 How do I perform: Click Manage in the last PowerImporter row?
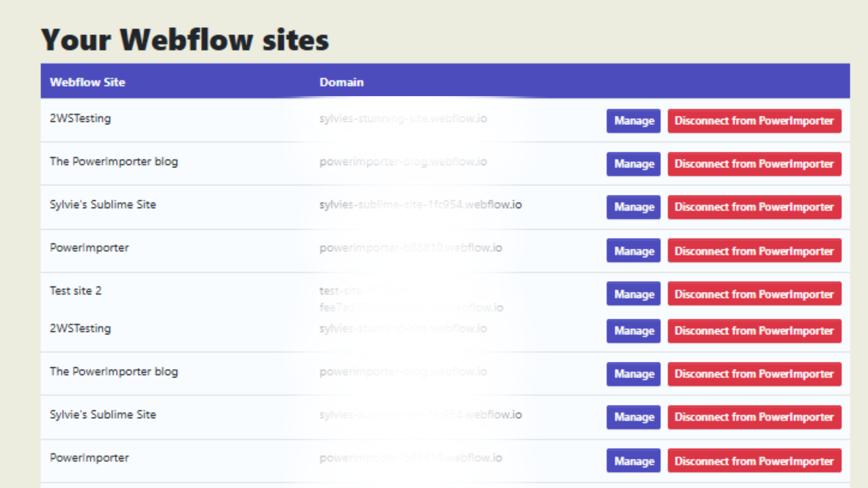(633, 460)
